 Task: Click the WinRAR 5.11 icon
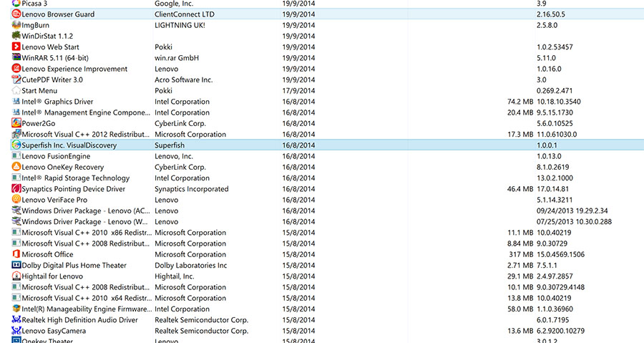click(x=16, y=57)
